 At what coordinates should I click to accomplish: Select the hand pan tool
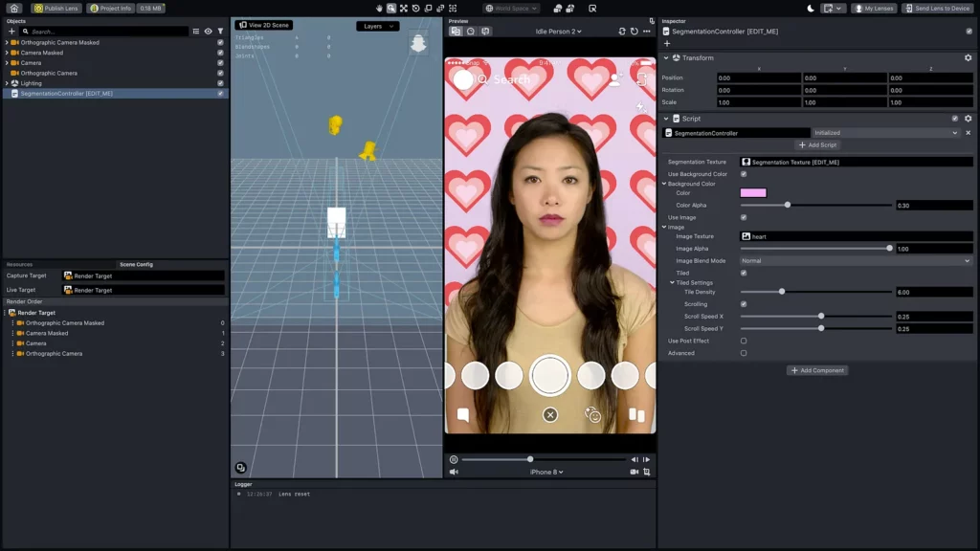point(379,8)
